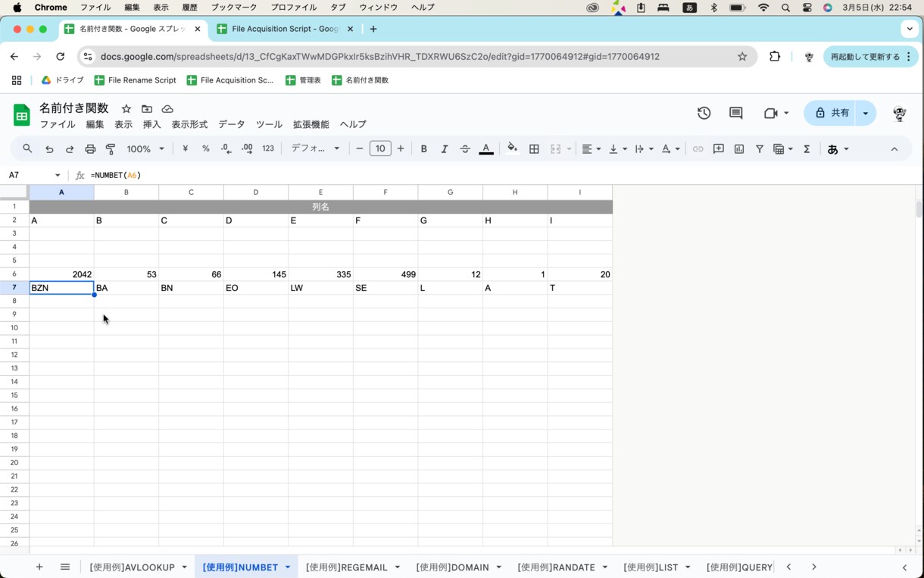Screen dimensions: 924x578
Task: Activate the paint format tool
Action: tap(111, 149)
